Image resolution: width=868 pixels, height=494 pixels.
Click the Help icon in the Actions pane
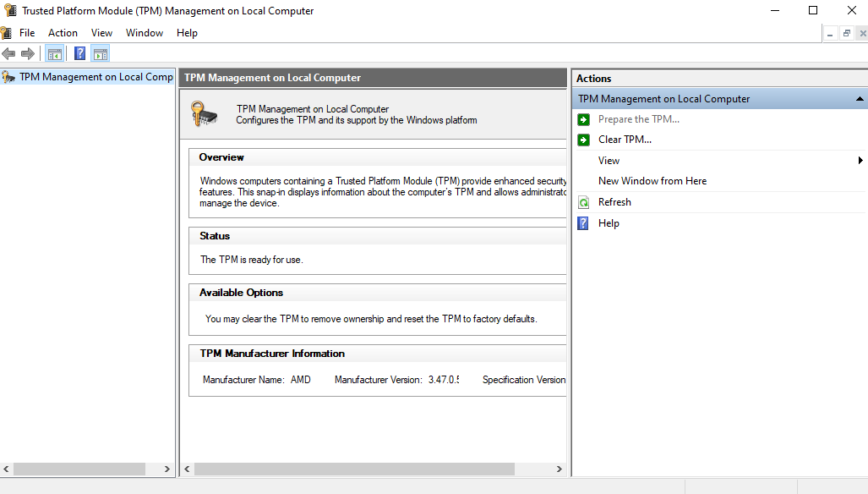(x=583, y=223)
